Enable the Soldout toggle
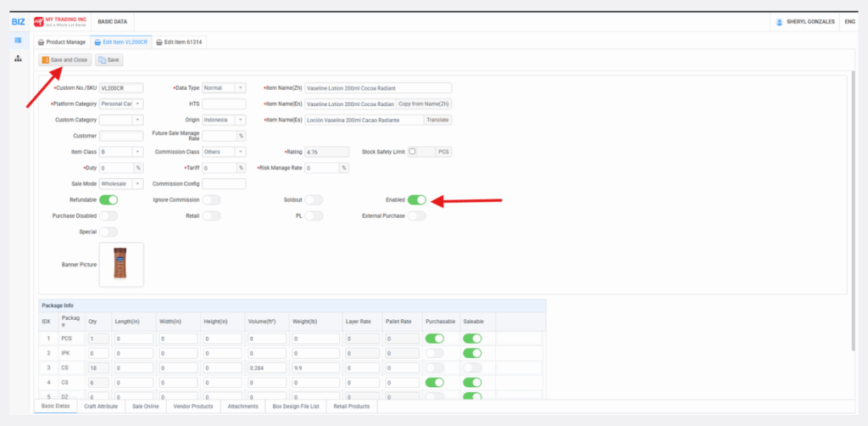868x426 pixels. coord(314,200)
